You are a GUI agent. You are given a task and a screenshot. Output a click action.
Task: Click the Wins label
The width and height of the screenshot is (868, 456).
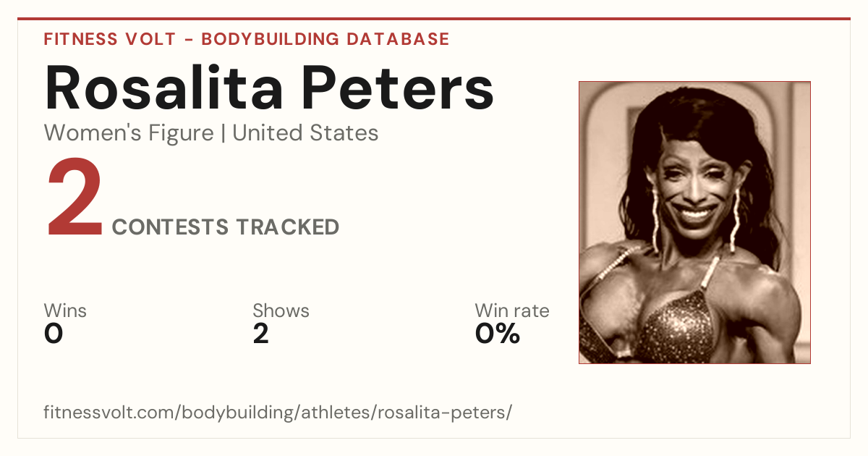65,311
